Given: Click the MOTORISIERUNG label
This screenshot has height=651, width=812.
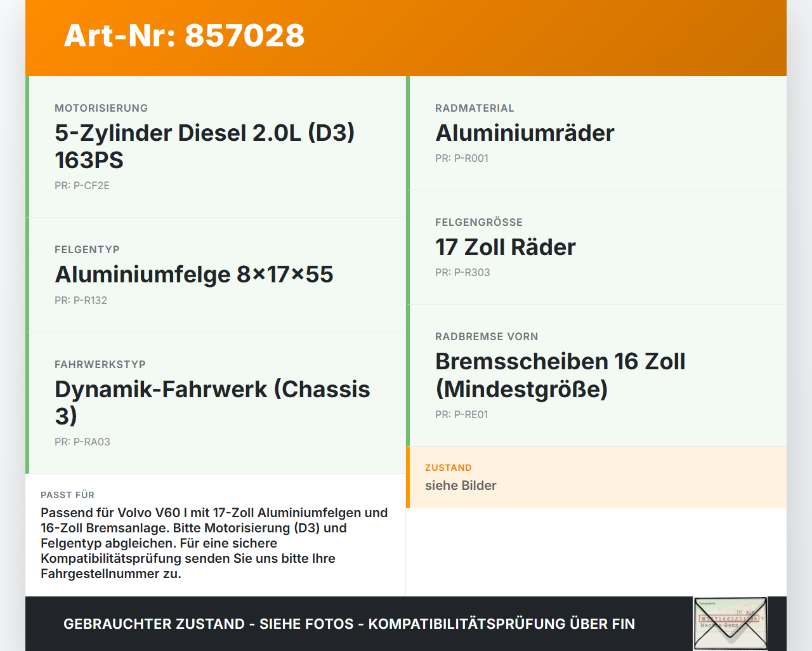Looking at the screenshot, I should tap(101, 108).
